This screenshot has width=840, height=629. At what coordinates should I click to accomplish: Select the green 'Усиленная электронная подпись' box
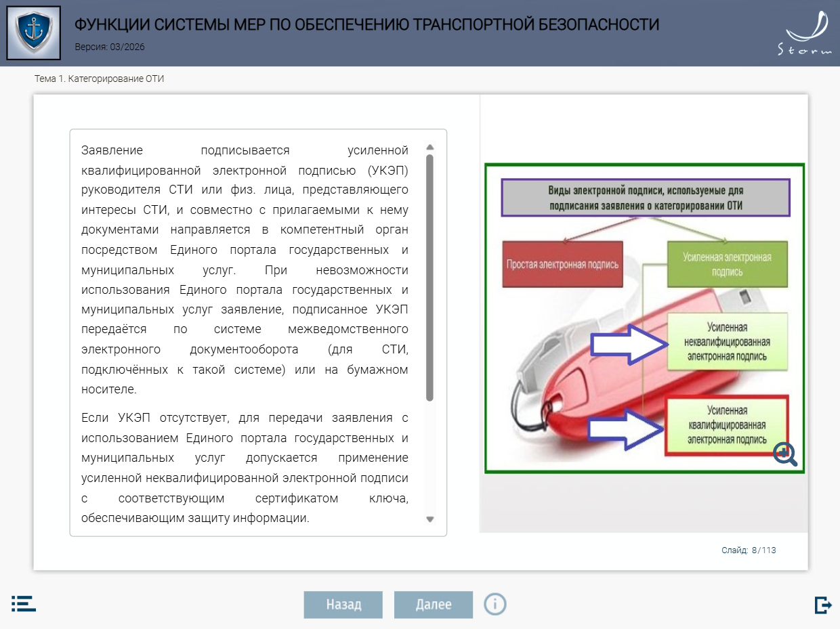click(x=727, y=265)
